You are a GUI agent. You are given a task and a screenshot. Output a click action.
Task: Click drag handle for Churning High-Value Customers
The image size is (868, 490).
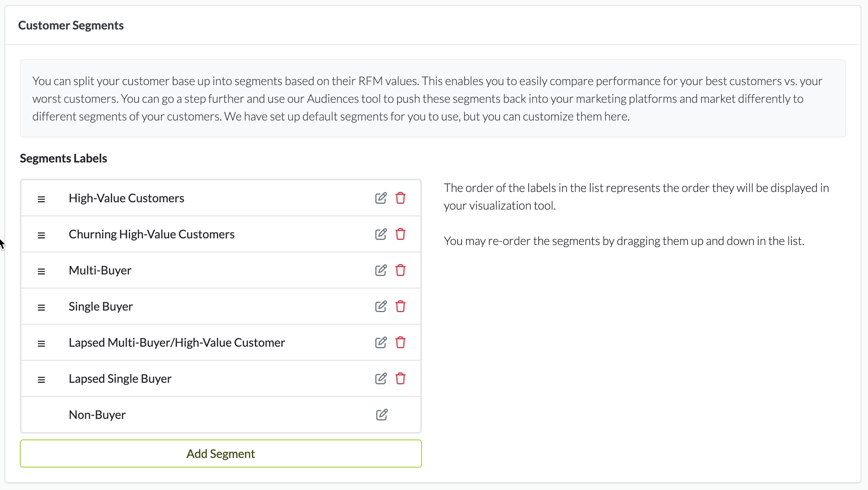41,235
